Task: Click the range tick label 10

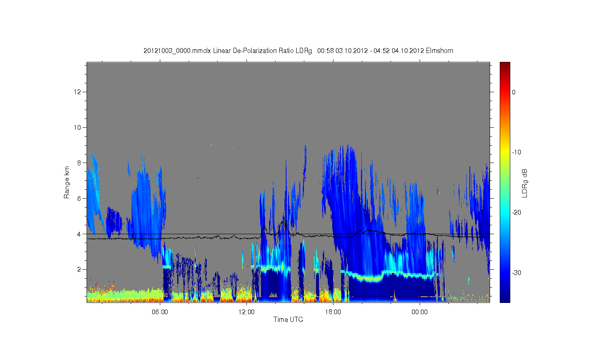Action: [x=78, y=127]
